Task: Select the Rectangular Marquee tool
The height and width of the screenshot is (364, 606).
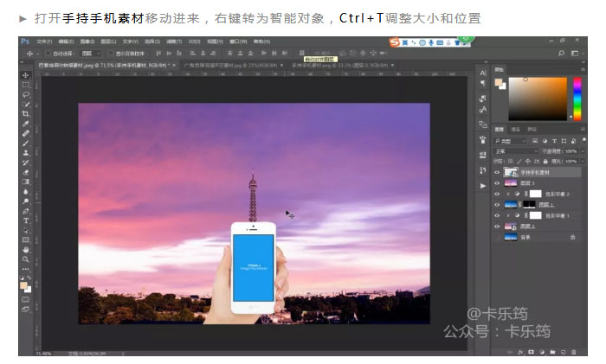Action: [x=25, y=85]
